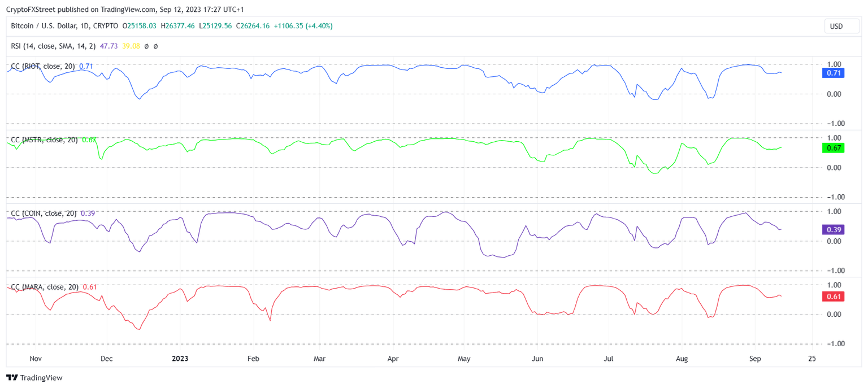Click the high price value H26377.46
The image size is (868, 388).
point(178,26)
